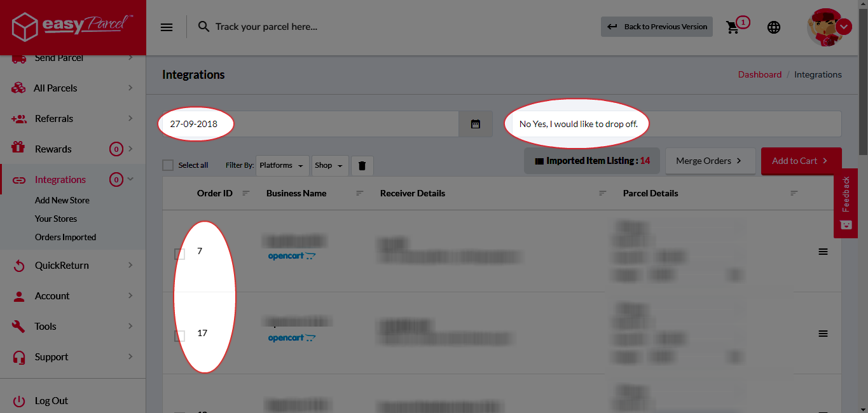The image size is (868, 413).
Task: Expand the Referrals menu chevron
Action: [130, 118]
